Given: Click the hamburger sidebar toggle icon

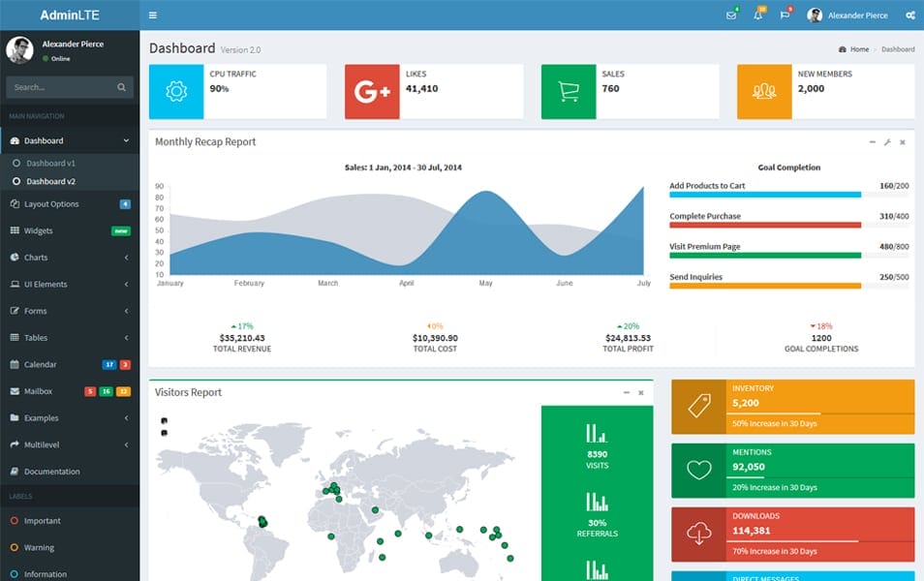Looking at the screenshot, I should [152, 15].
